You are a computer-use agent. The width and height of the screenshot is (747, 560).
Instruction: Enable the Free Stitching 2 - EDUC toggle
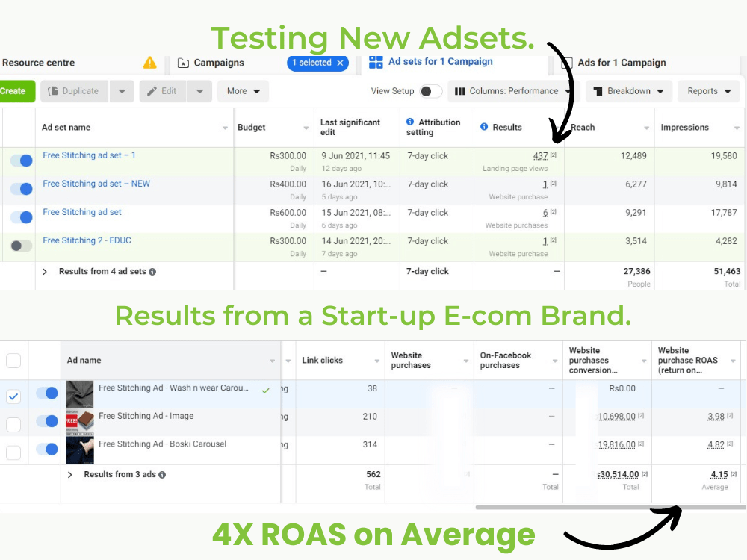[22, 246]
